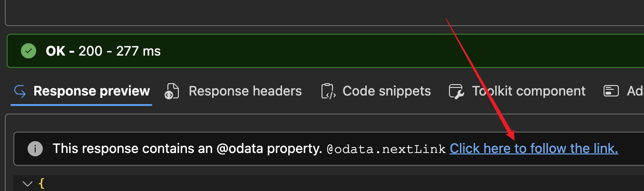The image size is (644, 191).
Task: Click the @odata.nextLink property text
Action: pos(386,150)
